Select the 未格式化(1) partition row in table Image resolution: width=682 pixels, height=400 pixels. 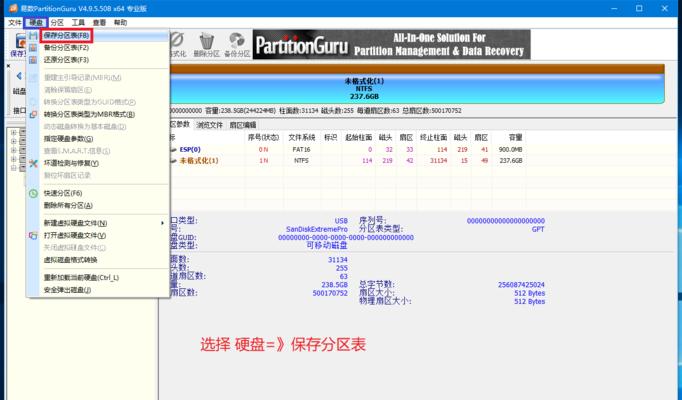click(x=347, y=161)
